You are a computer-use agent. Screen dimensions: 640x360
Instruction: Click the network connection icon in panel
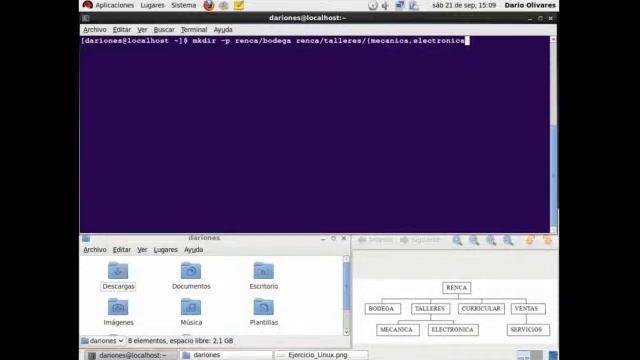(x=400, y=5)
